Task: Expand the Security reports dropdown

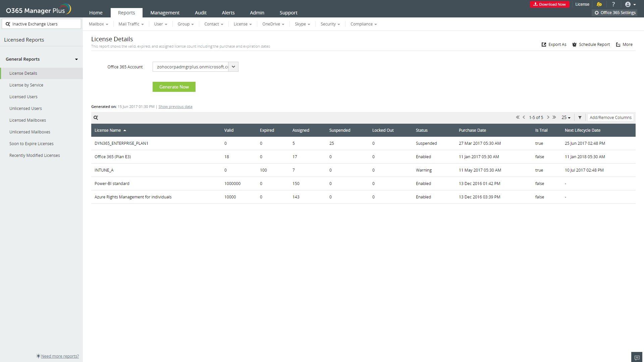Action: (330, 24)
